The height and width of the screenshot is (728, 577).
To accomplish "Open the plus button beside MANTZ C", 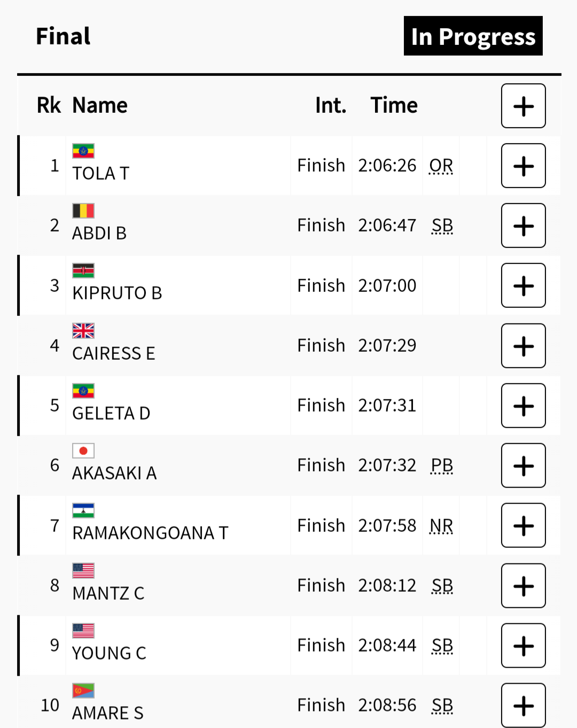I will [523, 586].
